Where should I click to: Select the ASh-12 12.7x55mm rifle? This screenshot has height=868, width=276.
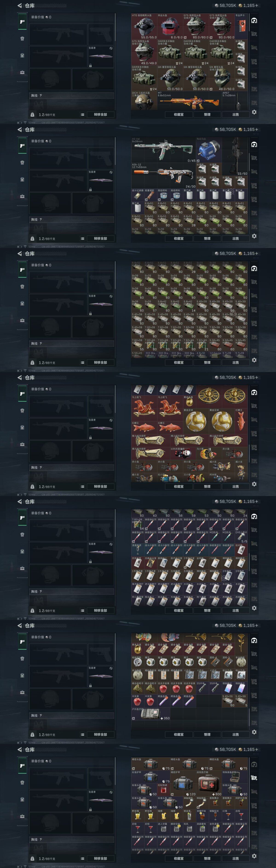click(163, 176)
